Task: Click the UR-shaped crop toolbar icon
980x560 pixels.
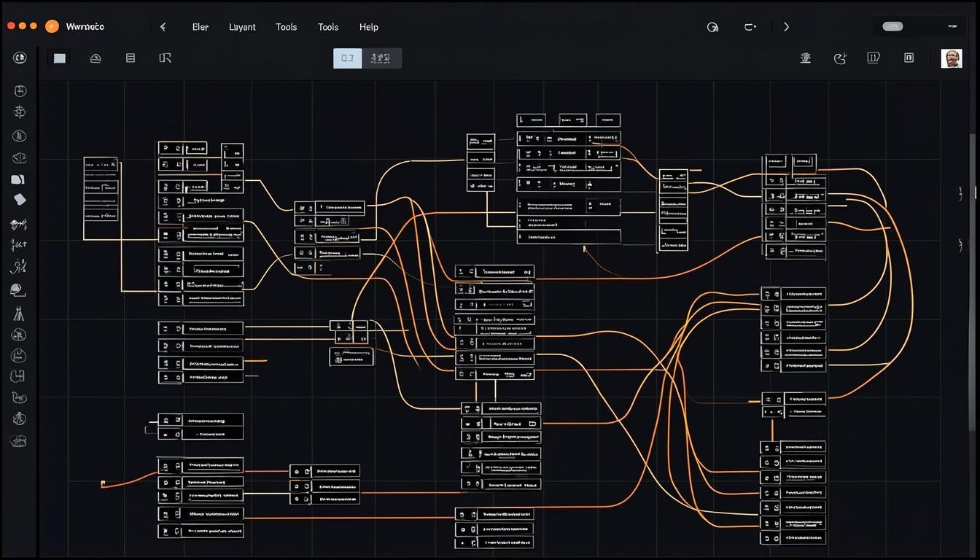Action: tap(166, 58)
